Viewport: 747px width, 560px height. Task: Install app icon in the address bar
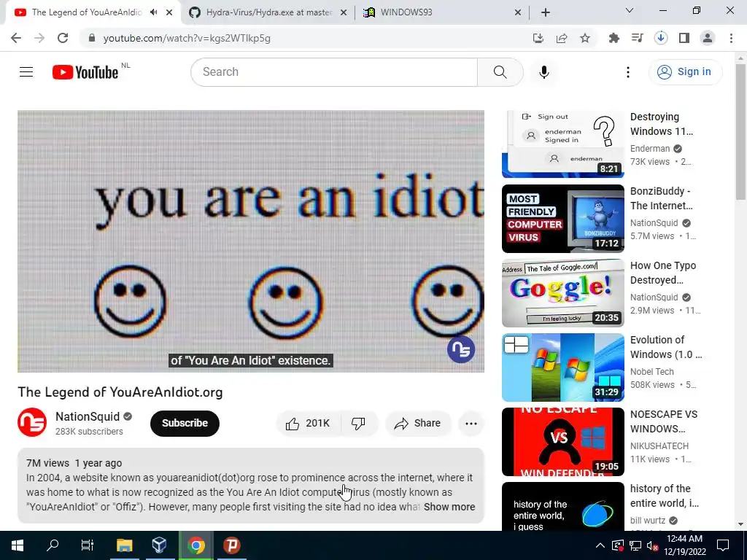[x=538, y=38]
